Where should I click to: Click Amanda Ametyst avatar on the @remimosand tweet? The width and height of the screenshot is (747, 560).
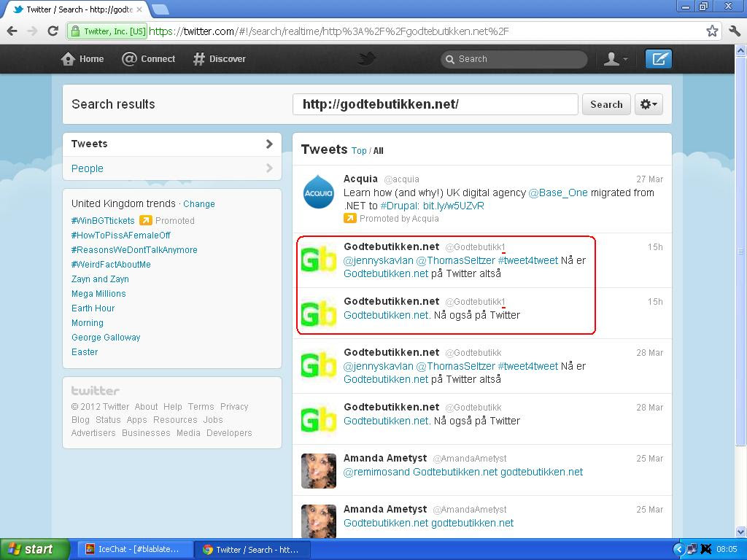pyautogui.click(x=319, y=471)
